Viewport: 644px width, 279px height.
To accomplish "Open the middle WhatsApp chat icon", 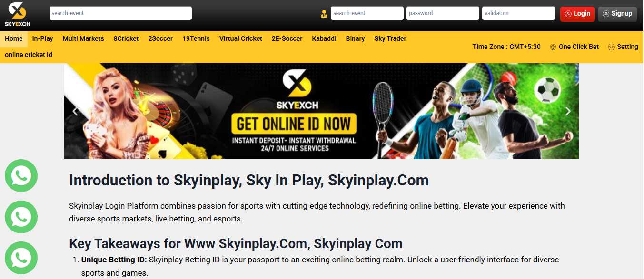I will coord(21,217).
